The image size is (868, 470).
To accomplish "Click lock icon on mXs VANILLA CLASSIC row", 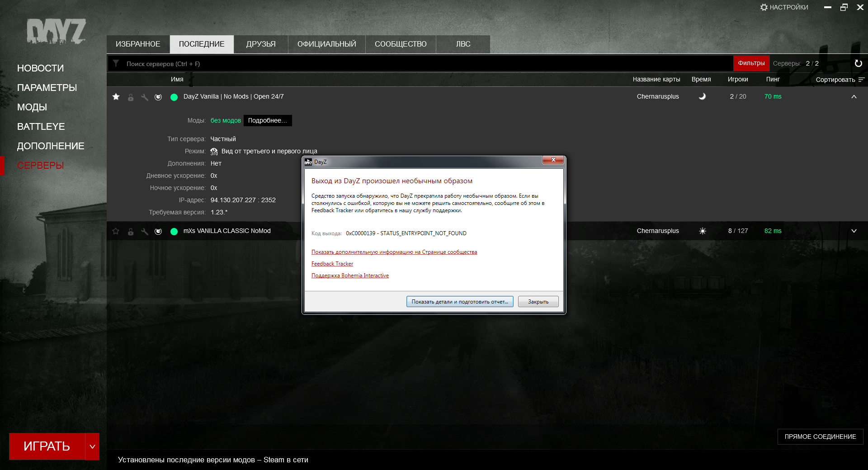I will pos(131,232).
